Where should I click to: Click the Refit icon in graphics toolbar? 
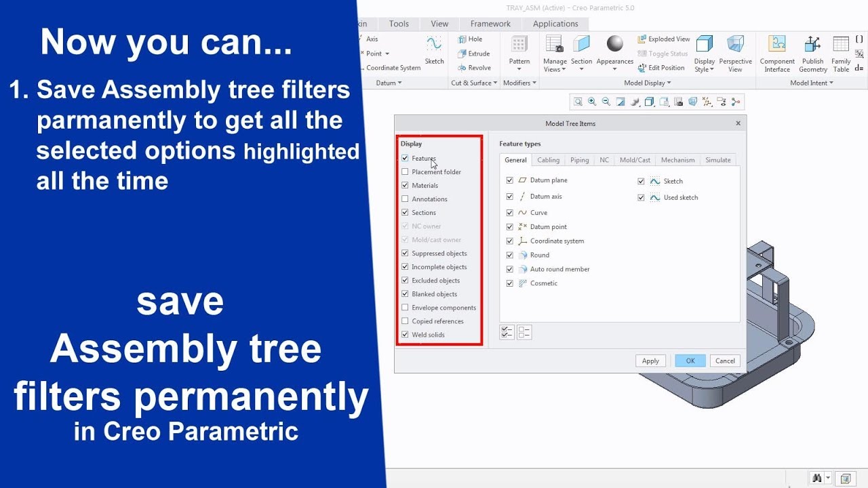[x=578, y=102]
